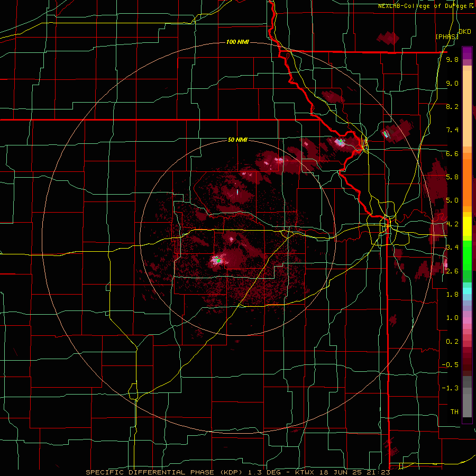Click the -0.5 value on the scale
This screenshot has width=476, height=476.
(450, 365)
